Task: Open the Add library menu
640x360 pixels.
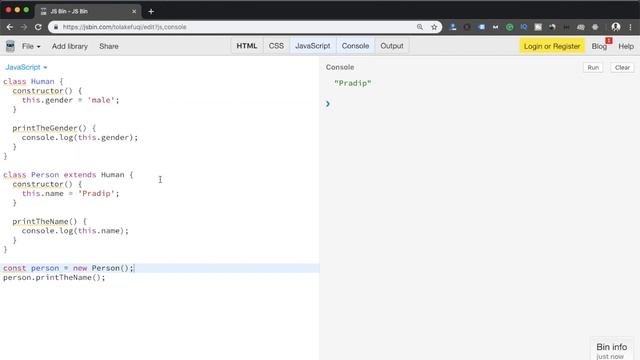Action: coord(70,46)
